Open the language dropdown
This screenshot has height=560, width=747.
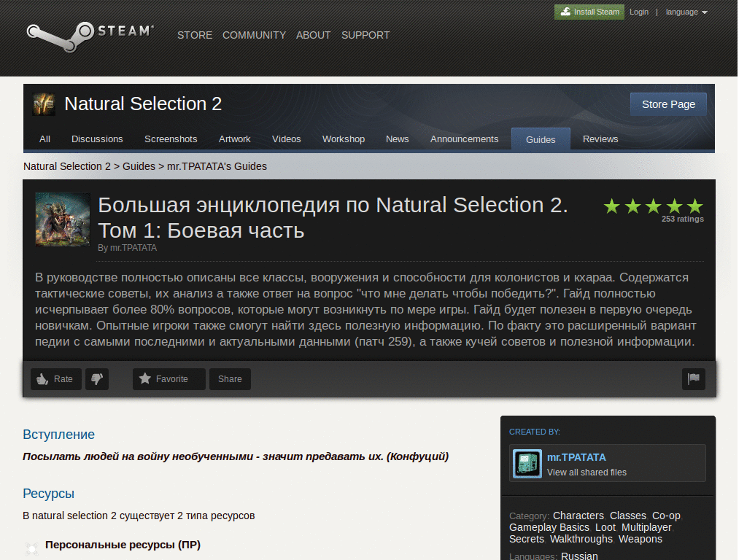coord(686,12)
